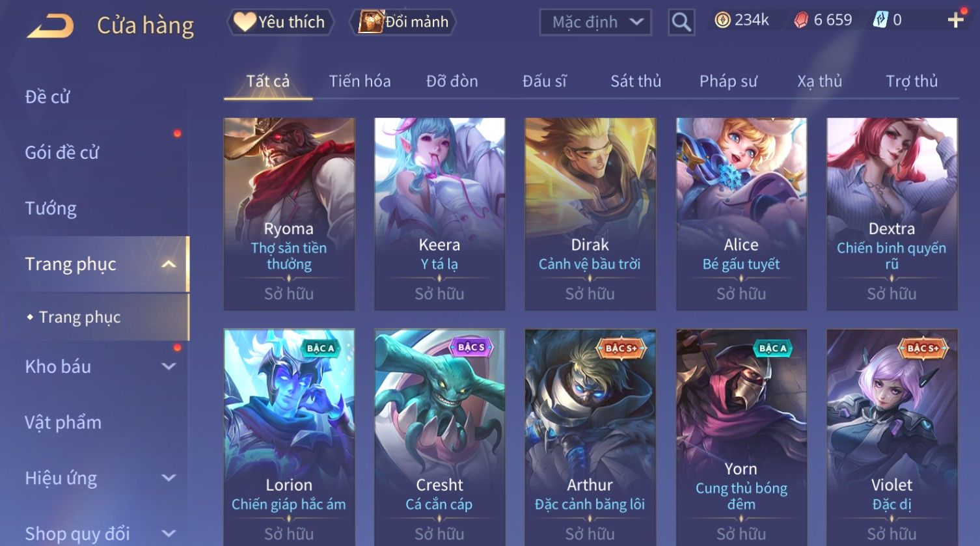The image size is (980, 546).
Task: Open Gói đề cử sidebar item
Action: (62, 153)
